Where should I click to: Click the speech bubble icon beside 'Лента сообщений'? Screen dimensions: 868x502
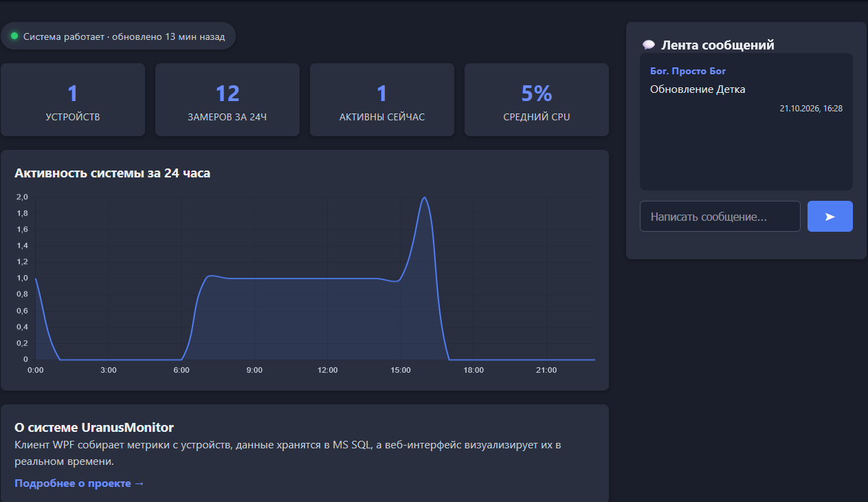(x=648, y=45)
